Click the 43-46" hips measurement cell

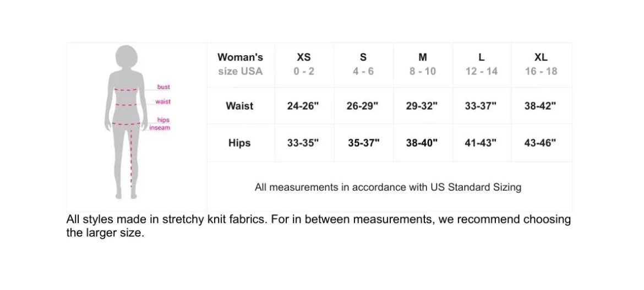(x=541, y=143)
